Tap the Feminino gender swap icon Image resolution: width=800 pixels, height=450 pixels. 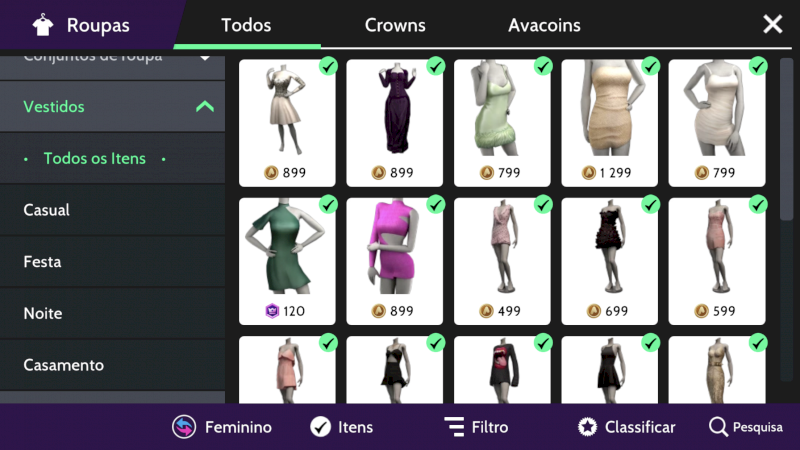pyautogui.click(x=184, y=427)
